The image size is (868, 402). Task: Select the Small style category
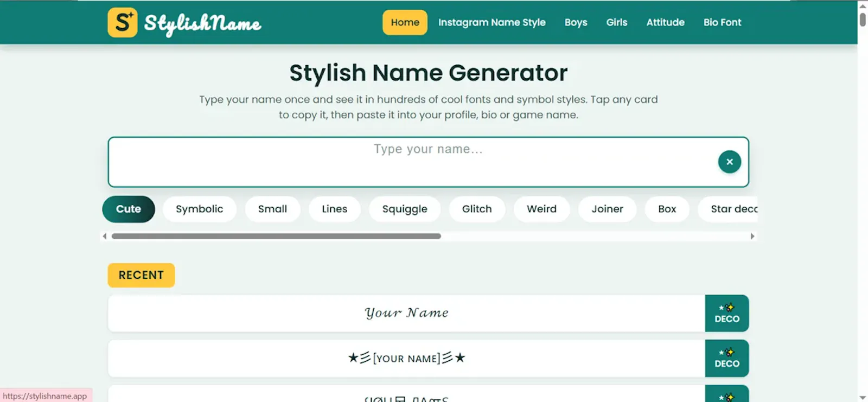(x=272, y=209)
